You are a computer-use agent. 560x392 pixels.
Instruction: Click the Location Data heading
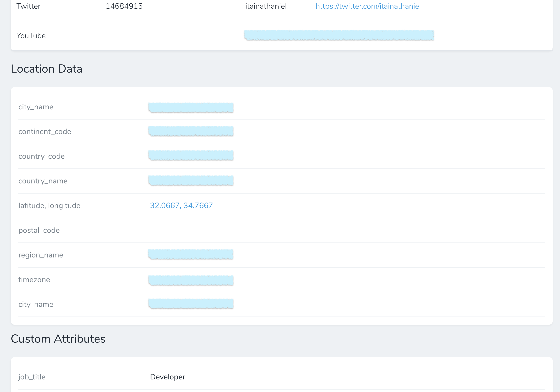point(46,69)
